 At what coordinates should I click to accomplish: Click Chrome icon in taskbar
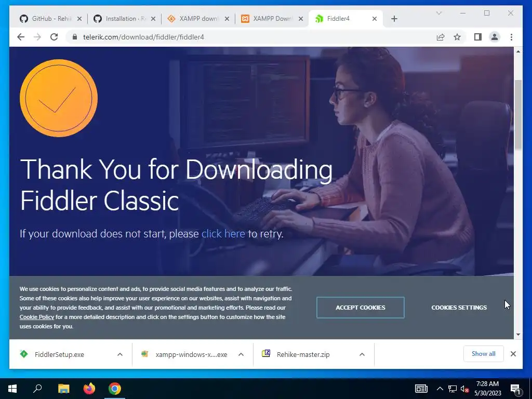[115, 389]
